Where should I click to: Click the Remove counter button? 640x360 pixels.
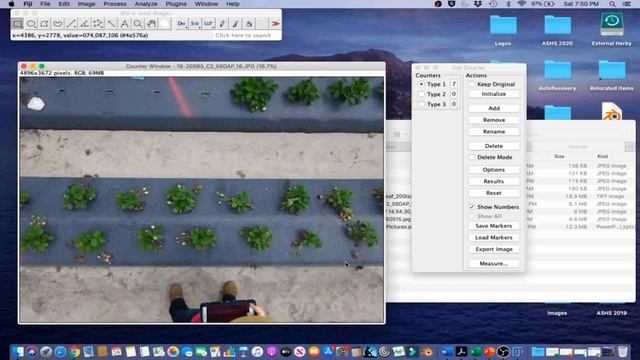point(494,120)
